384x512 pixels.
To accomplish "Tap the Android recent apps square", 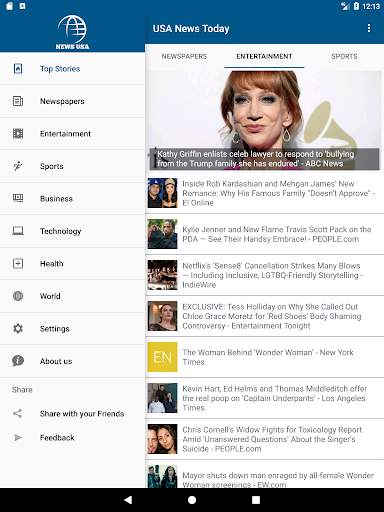I will [256, 500].
